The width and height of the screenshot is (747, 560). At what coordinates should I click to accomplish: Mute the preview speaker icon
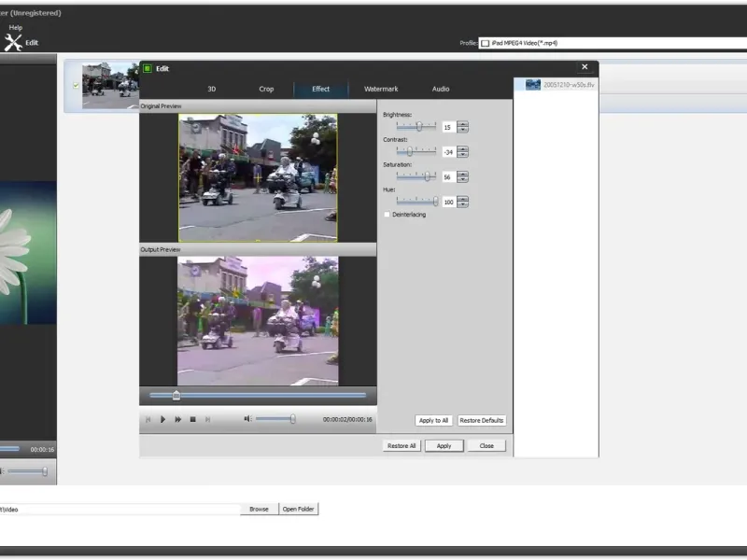point(247,419)
